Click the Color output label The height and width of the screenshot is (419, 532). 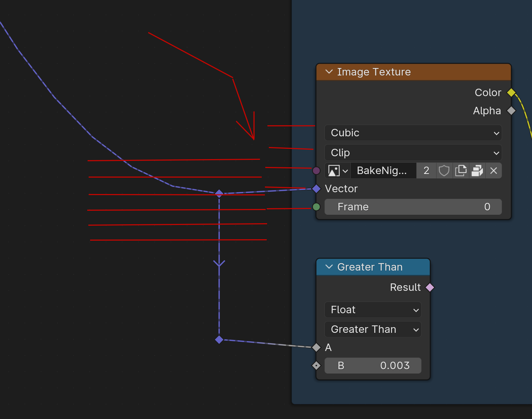pos(488,93)
